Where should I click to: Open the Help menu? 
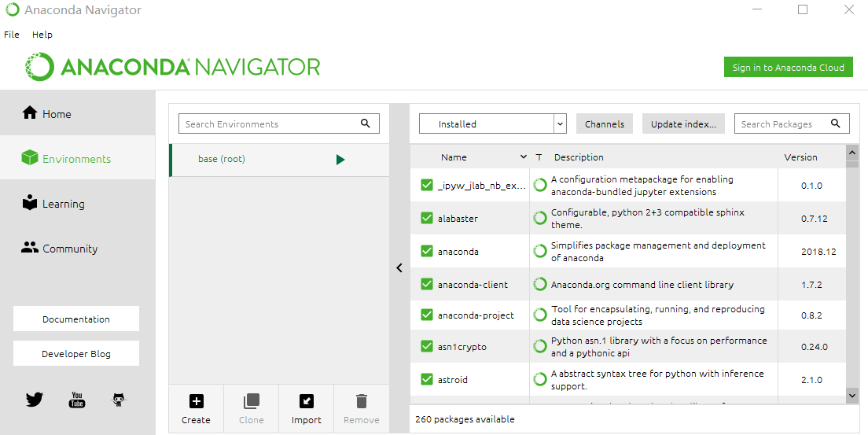coord(42,35)
